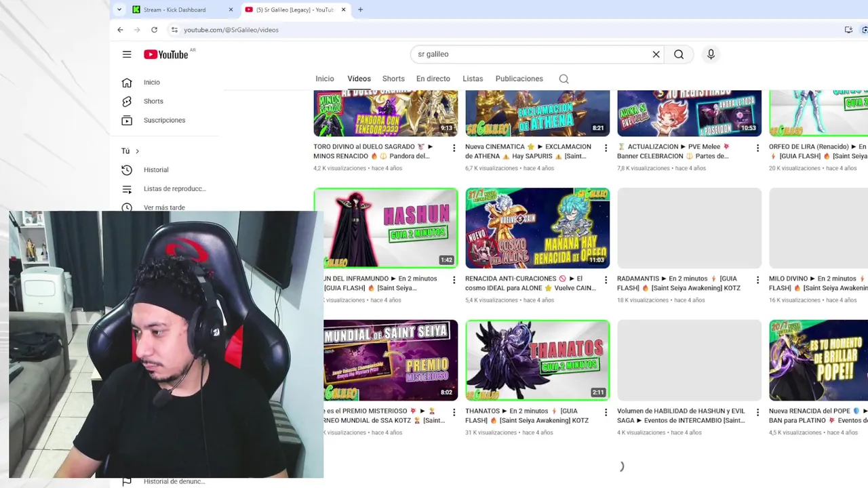
Task: Open the Es tu momento de brillar Pope thumbnail
Action: point(818,360)
